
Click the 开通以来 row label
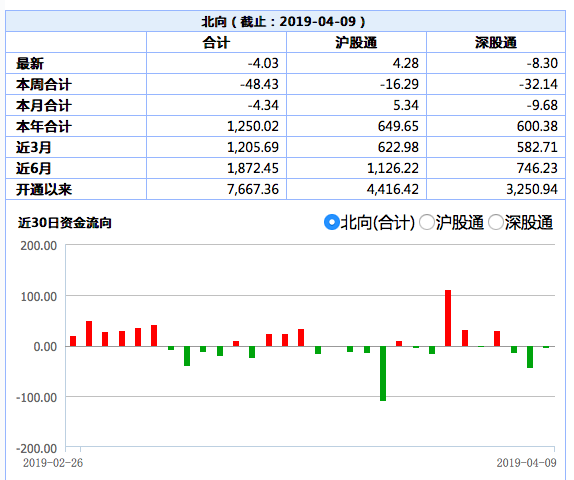tap(44, 189)
